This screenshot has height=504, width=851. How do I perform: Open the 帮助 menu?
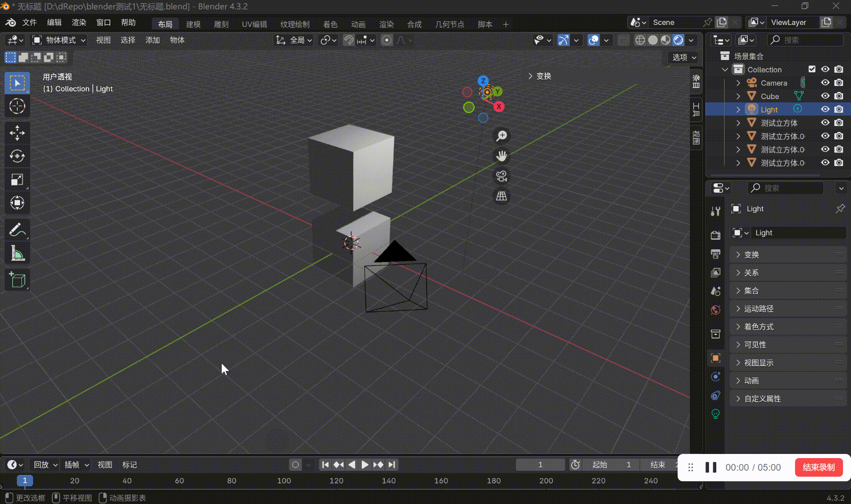(x=128, y=22)
